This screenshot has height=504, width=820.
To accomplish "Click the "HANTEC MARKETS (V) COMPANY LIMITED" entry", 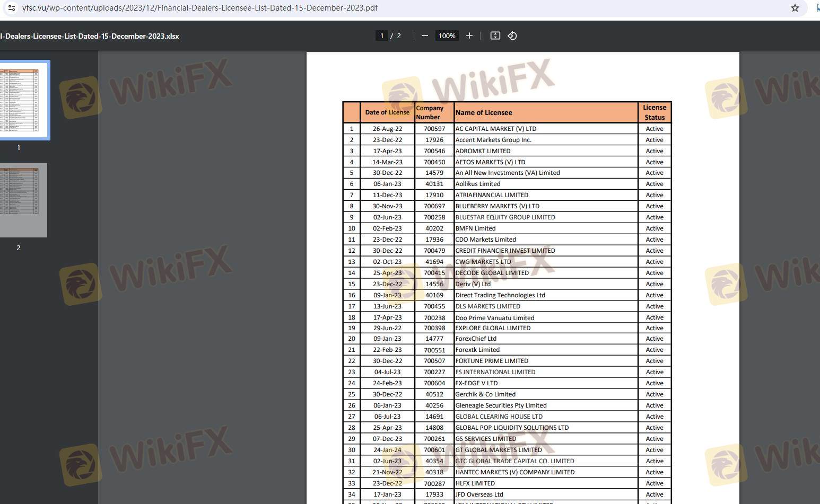I will coord(514,472).
